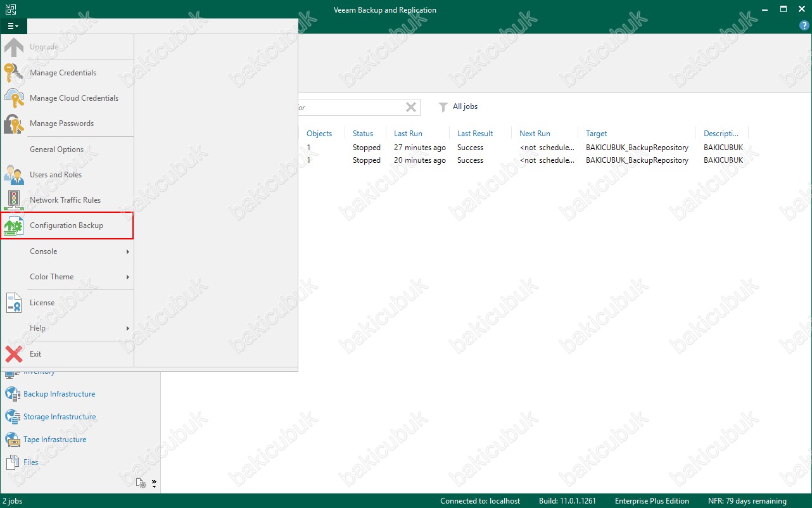Open General Options from the menu
This screenshot has width=812, height=508.
(x=67, y=149)
